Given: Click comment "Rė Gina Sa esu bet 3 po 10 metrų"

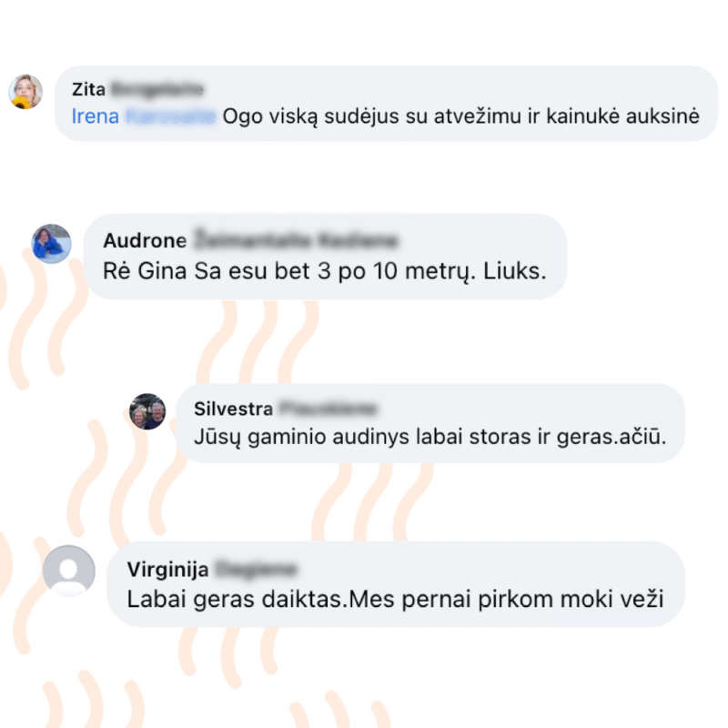Looking at the screenshot, I should point(288,271).
